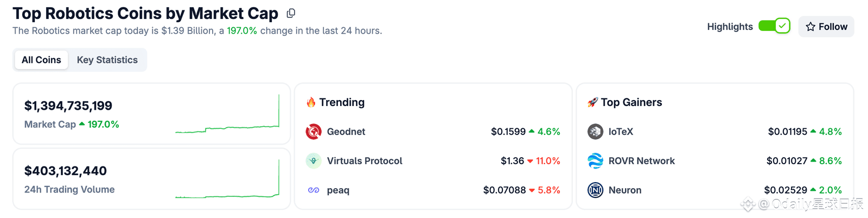Open the ROVR Network gainer link
This screenshot has width=868, height=218.
(x=642, y=161)
